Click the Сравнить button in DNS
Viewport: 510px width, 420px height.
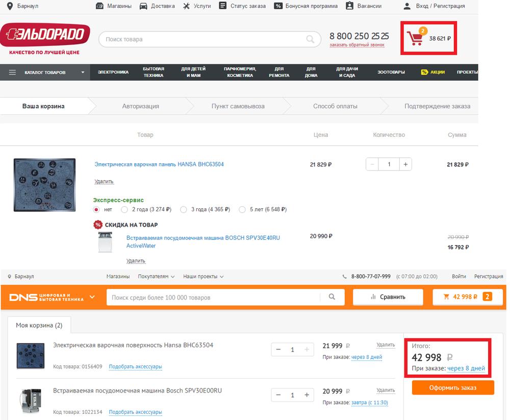pos(388,297)
